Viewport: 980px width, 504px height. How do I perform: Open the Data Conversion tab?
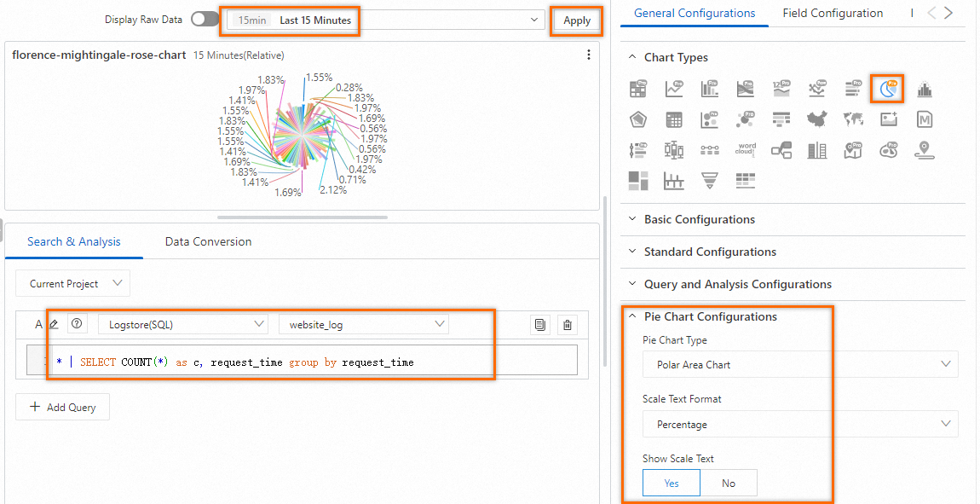(208, 241)
